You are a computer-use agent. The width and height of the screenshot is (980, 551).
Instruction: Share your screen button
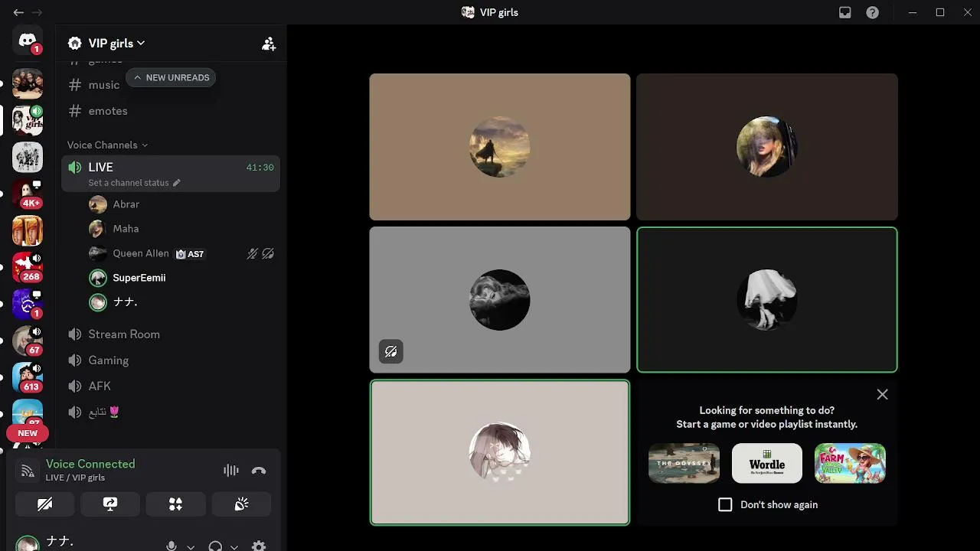[110, 504]
